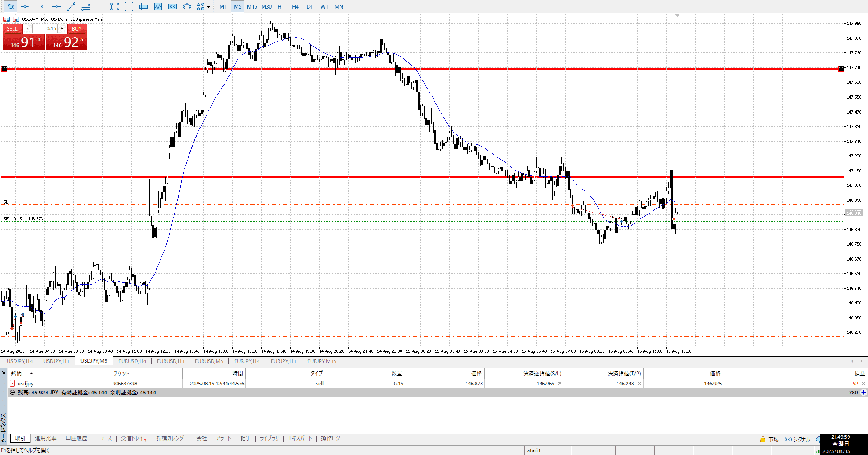The width and height of the screenshot is (868, 455).
Task: Open the 口座履歴 tab in toolbox
Action: (x=76, y=438)
